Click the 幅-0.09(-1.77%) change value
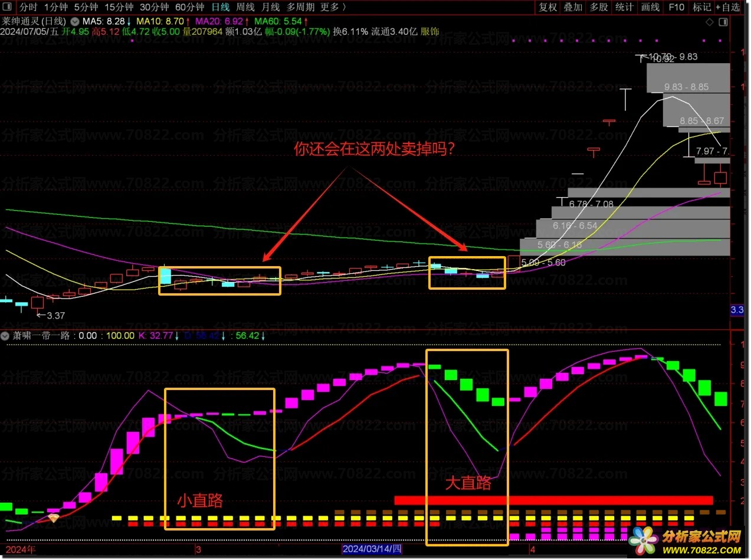751x560 pixels. (297, 32)
